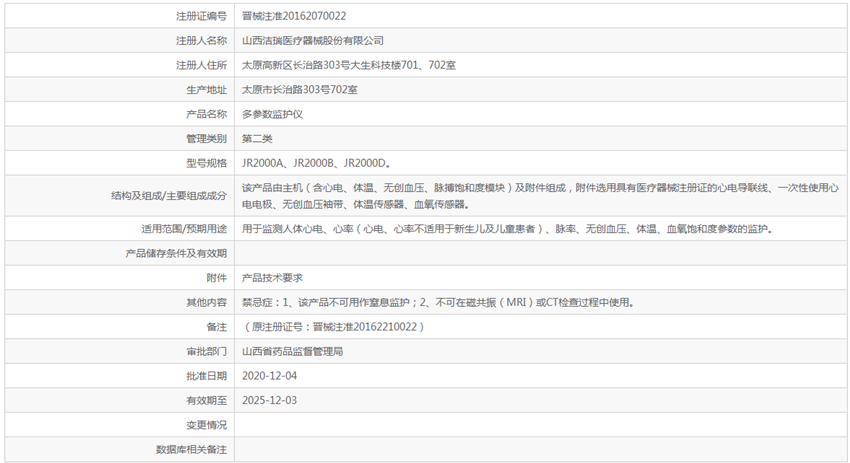This screenshot has width=850, height=463.
Task: Select approval department 山西省药品监督管理局
Action: point(292,351)
